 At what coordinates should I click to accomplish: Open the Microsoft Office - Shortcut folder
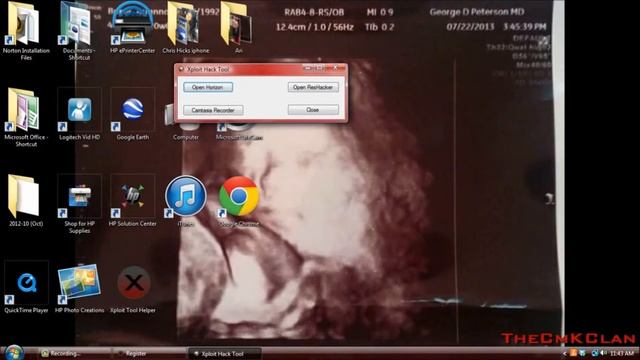point(26,117)
